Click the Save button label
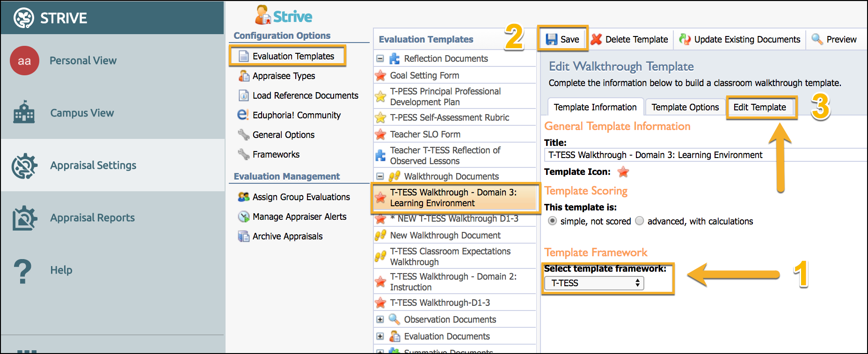Viewport: 868px width, 354px height. tap(569, 39)
